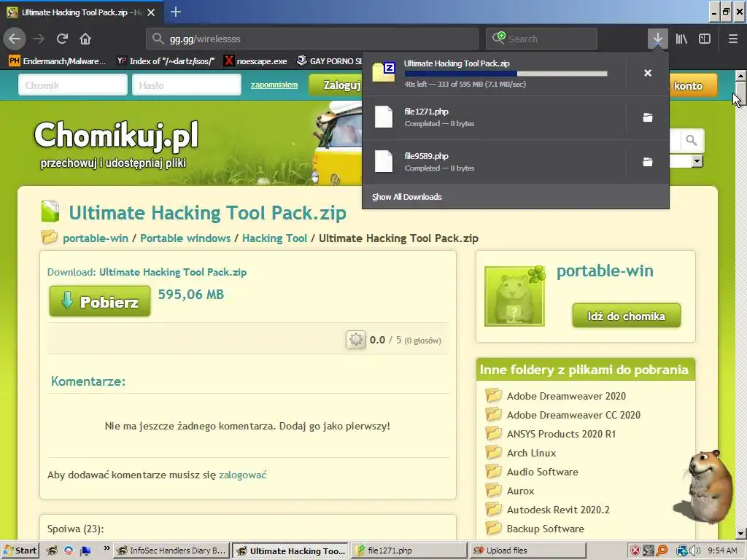Open the Library bookmarks icon
This screenshot has height=560, width=747.
681,39
